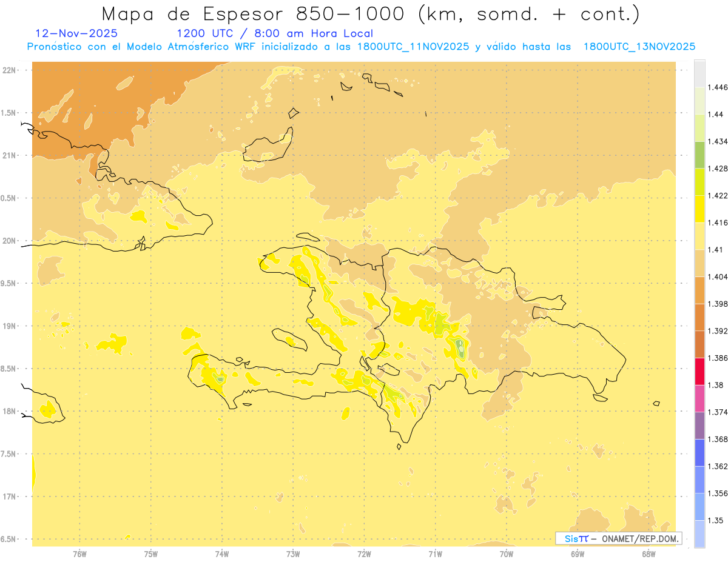Click legend value "1.356"
This screenshot has height=562, width=728.
coord(718,493)
